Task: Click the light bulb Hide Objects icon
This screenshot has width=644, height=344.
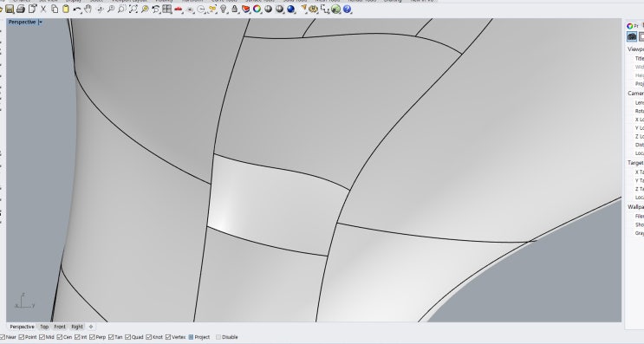Action: [223, 9]
